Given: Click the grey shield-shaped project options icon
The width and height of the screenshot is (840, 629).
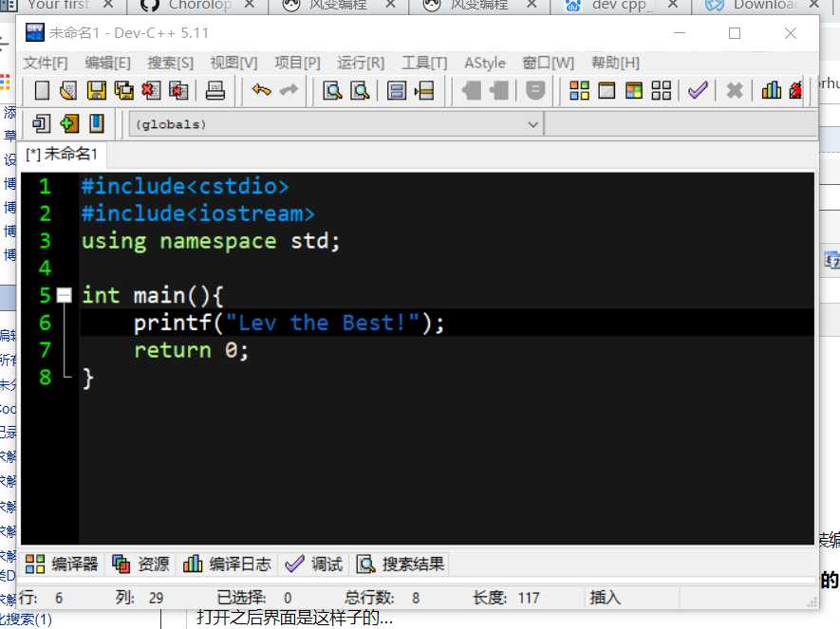Looking at the screenshot, I should click(534, 90).
